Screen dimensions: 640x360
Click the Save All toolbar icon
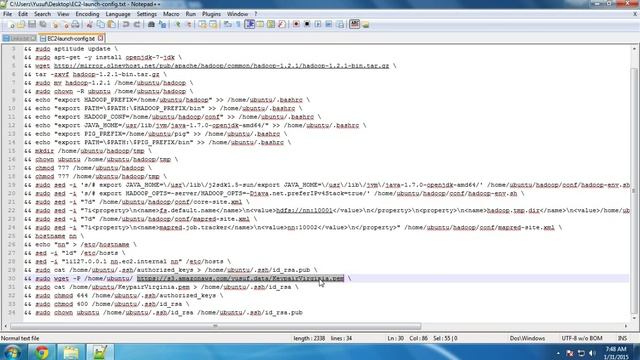(x=42, y=24)
